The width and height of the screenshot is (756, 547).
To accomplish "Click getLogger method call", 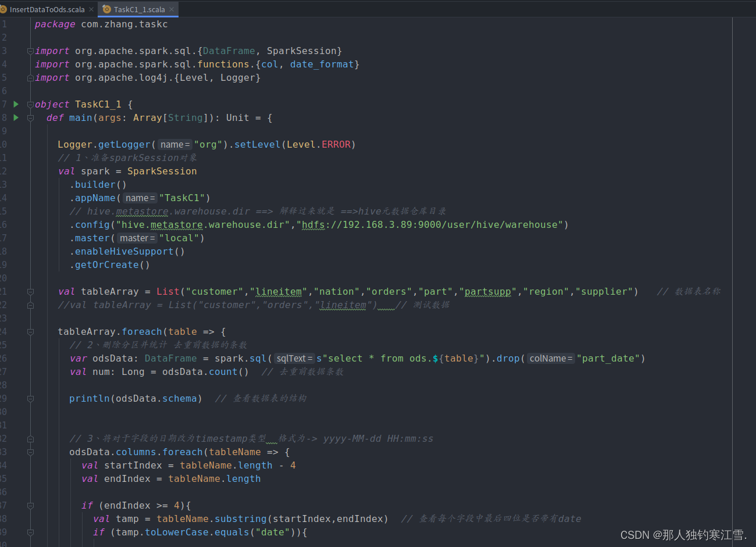I will pyautogui.click(x=124, y=145).
